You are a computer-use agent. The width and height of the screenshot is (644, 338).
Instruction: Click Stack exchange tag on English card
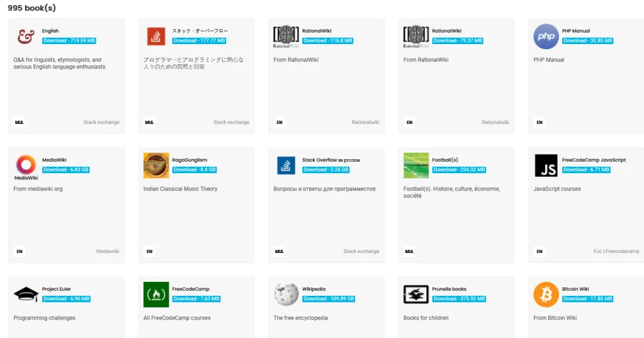(x=101, y=122)
